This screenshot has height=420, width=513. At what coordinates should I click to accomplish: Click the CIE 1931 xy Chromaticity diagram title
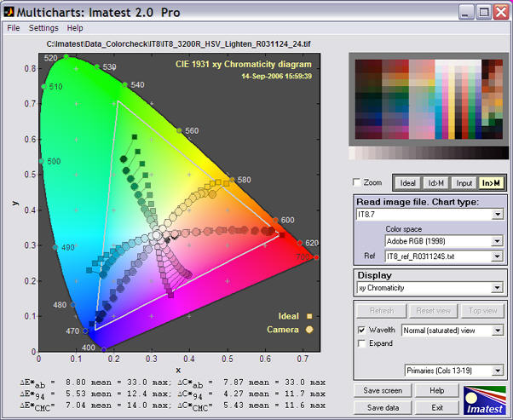coord(244,64)
